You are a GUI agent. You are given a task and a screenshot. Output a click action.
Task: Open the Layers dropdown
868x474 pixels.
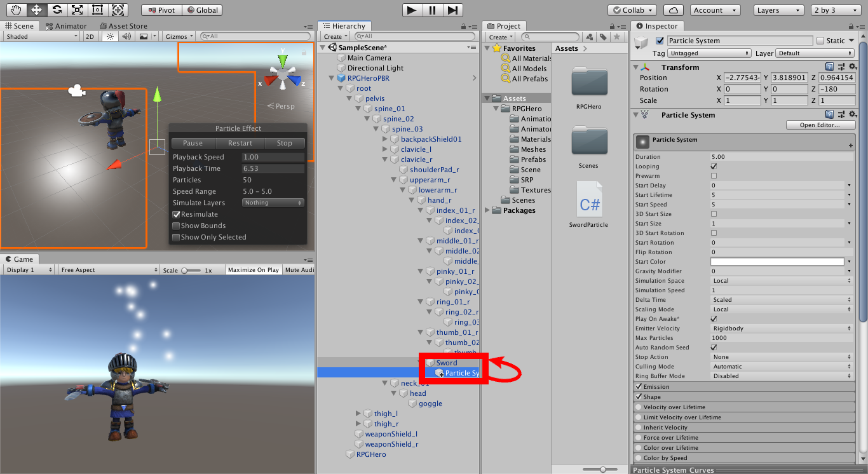coord(779,10)
